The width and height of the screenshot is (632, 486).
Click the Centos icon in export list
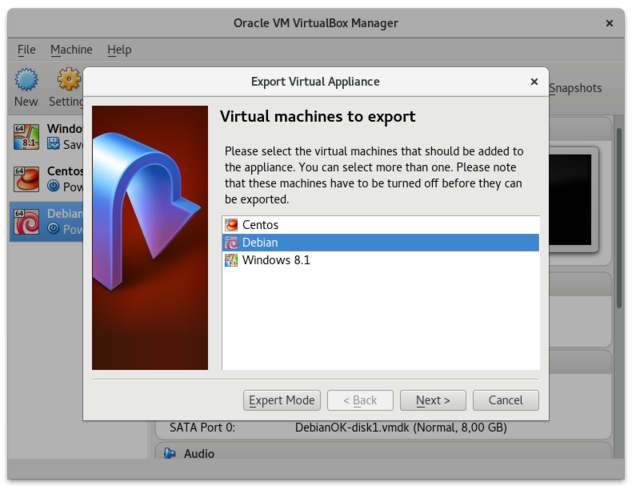[231, 225]
